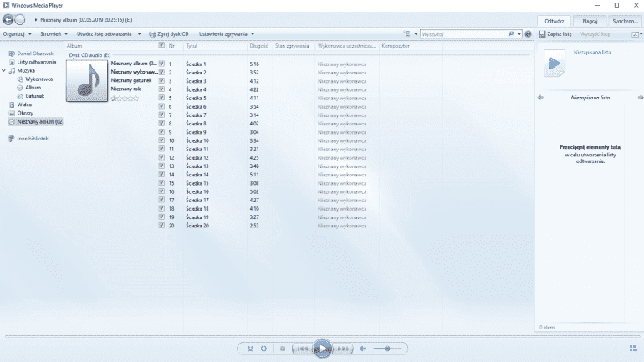Open help with the question mark icon
644x362 pixels.
click(529, 34)
